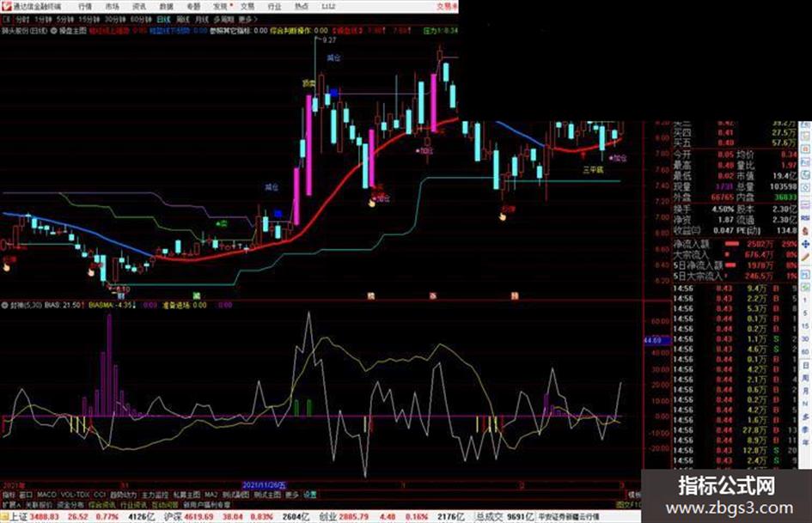Open the 操盘主图 indicator settings icon
Screen dimensions: 812x523
53,31
